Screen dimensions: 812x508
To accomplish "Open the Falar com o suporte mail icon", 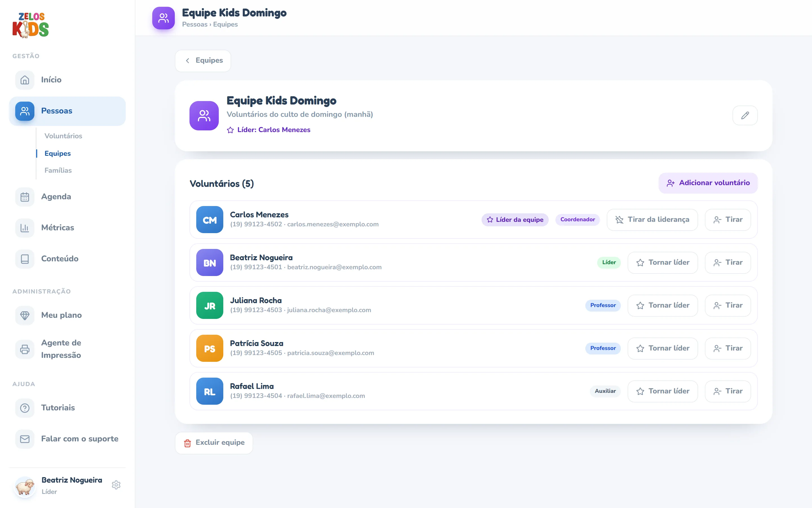I will click(25, 439).
